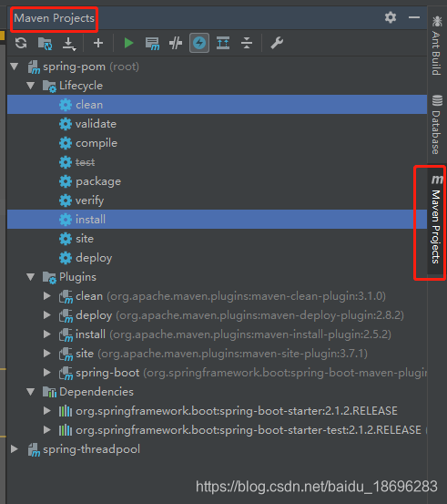This screenshot has width=447, height=504.
Task: Click the Dependencies folder icon
Action: pyautogui.click(x=49, y=392)
